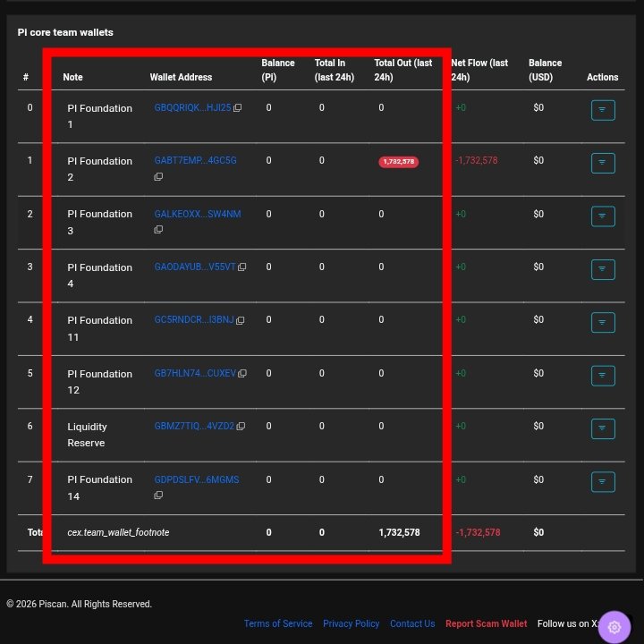The height and width of the screenshot is (644, 644).
Task: Click the Follow us on X text
Action: pos(568,623)
